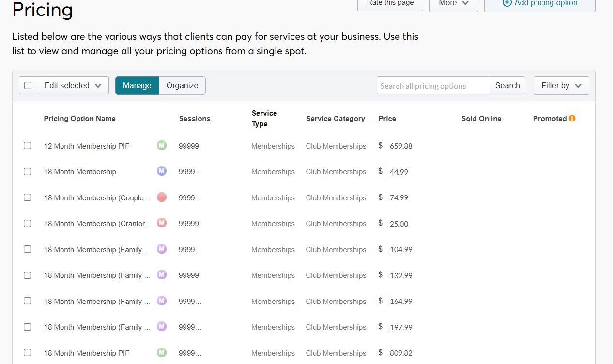Switch to the Organize tab
Image resolution: width=613 pixels, height=364 pixels.
click(182, 86)
